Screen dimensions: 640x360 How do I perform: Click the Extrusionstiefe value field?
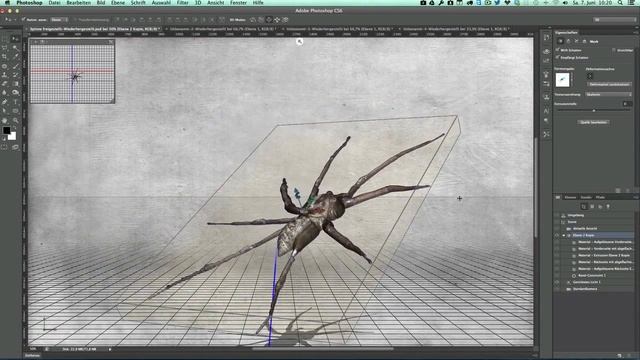coord(627,104)
